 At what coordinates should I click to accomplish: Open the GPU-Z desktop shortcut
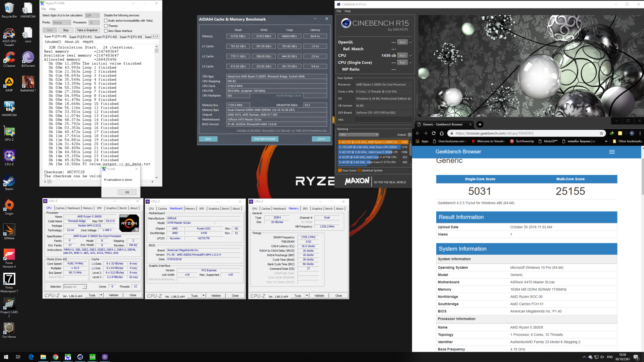(x=9, y=134)
